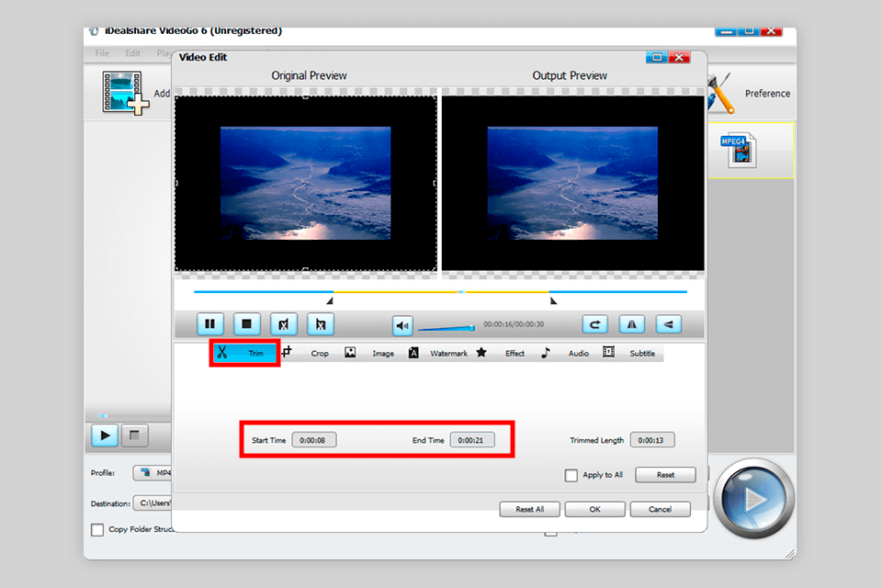Click the Destination path field
Image resolution: width=882 pixels, height=588 pixels.
pos(153,503)
